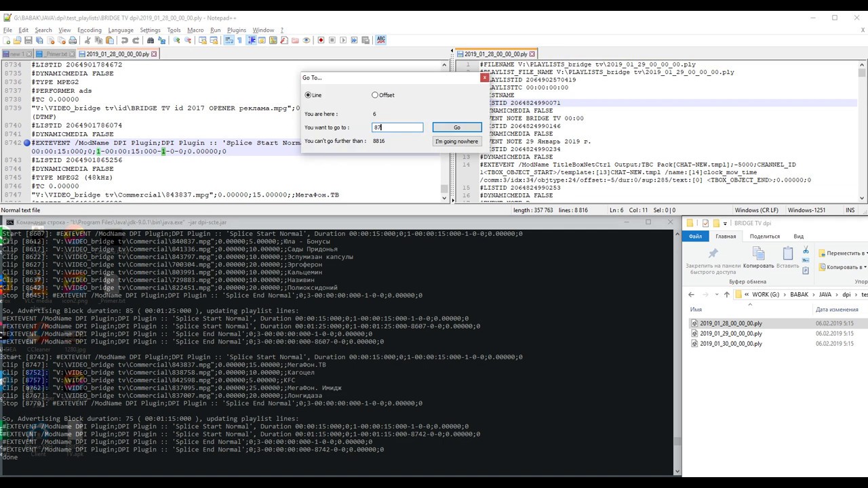Screen dimensions: 868x488
Task: Toggle the ABC spell check icon
Action: 381,40
